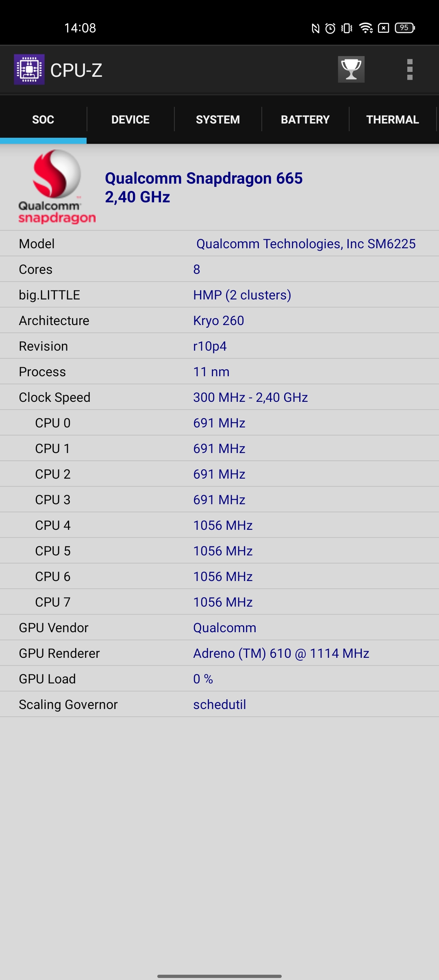Tap the Qualcomm Snapdragon logo
Screen dimensions: 439x980
coord(57,187)
